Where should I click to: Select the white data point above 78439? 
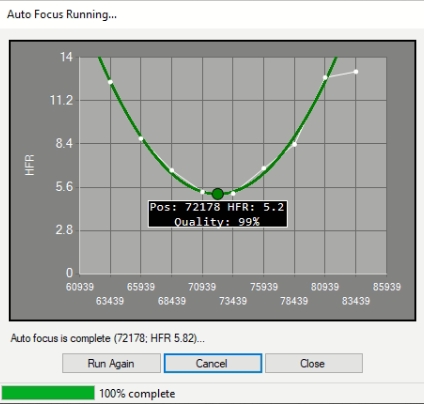pyautogui.click(x=295, y=144)
